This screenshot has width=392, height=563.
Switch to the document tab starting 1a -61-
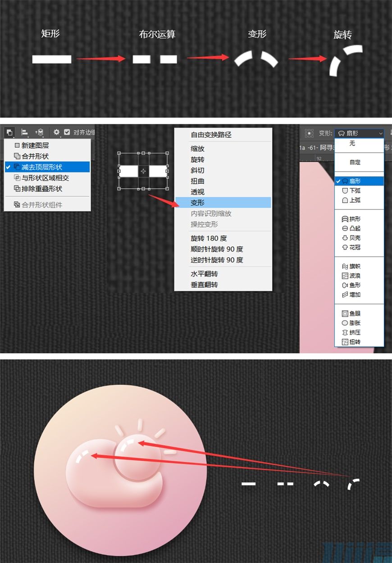[317, 147]
